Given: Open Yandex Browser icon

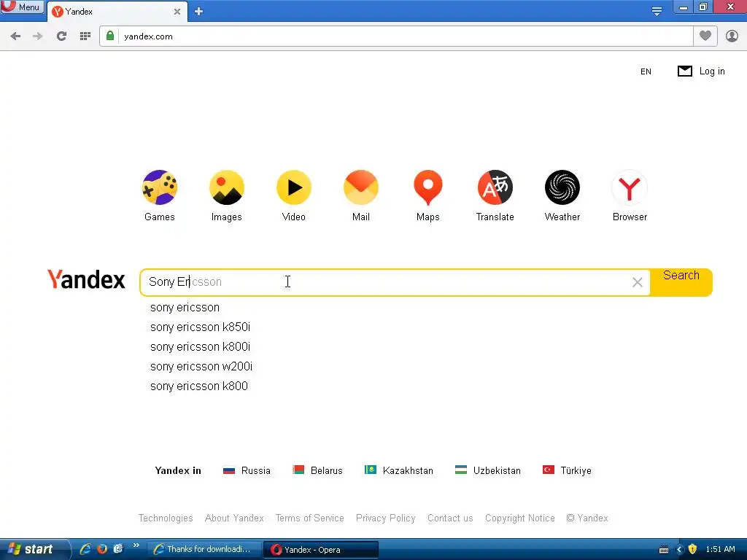Looking at the screenshot, I should 630,187.
